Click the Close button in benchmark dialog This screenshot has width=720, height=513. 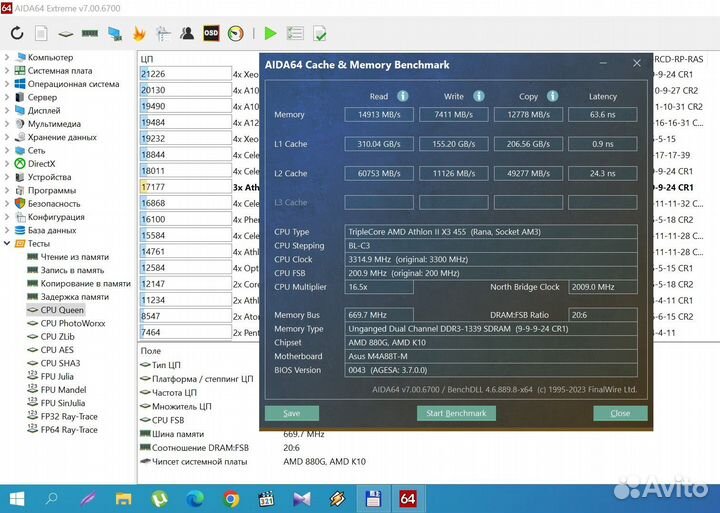coord(620,413)
